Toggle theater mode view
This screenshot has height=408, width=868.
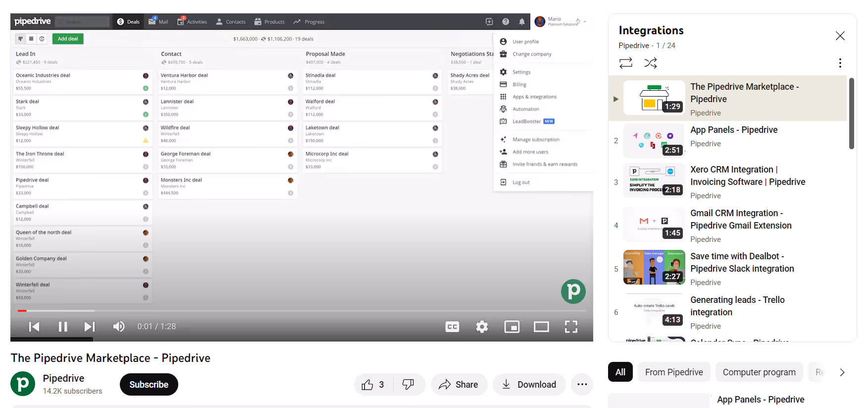541,327
